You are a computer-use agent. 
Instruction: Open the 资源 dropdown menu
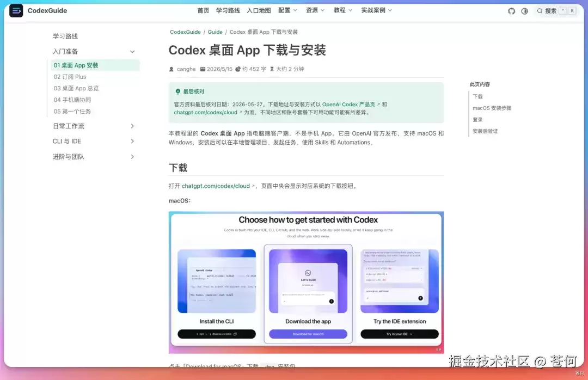click(315, 10)
